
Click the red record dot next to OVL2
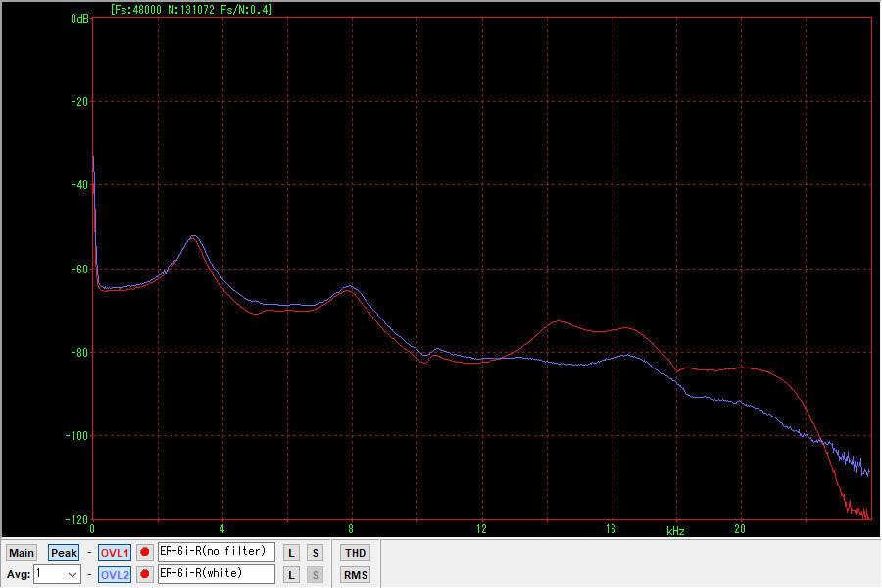[x=145, y=574]
